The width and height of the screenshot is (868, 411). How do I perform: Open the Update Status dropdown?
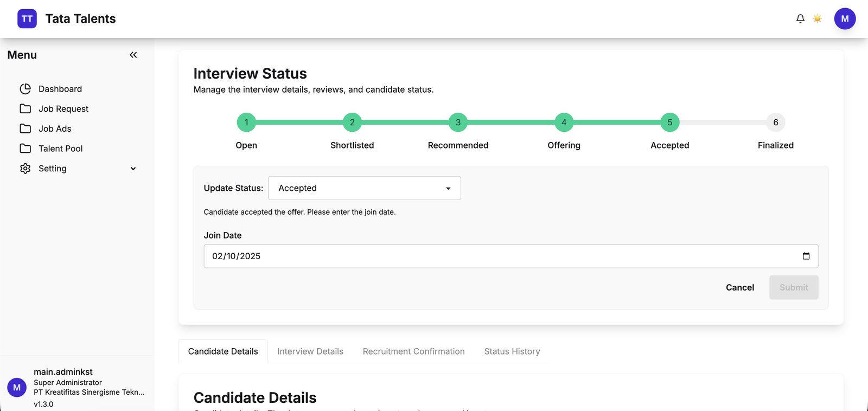(x=365, y=188)
